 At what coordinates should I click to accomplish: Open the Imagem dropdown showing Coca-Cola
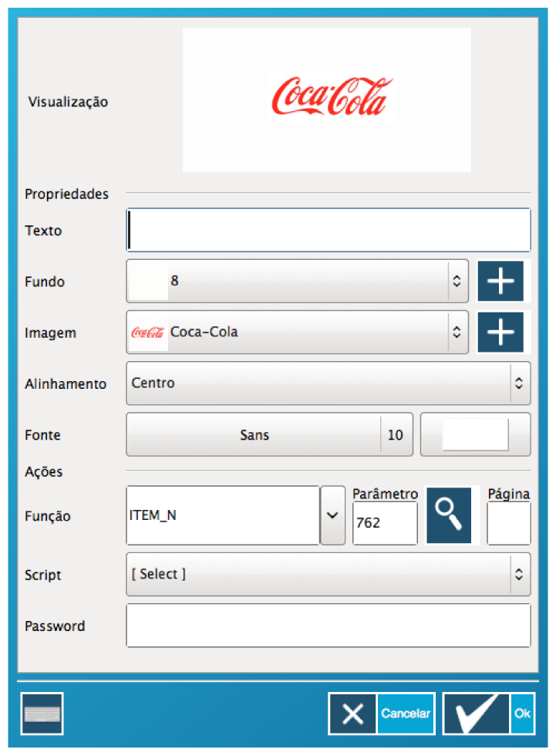tap(297, 332)
